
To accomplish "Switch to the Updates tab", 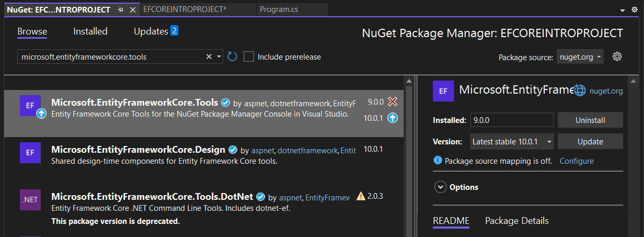I will [x=151, y=31].
